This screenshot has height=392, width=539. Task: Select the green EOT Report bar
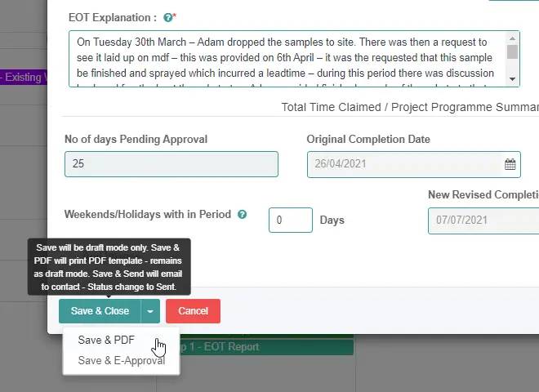point(269,347)
